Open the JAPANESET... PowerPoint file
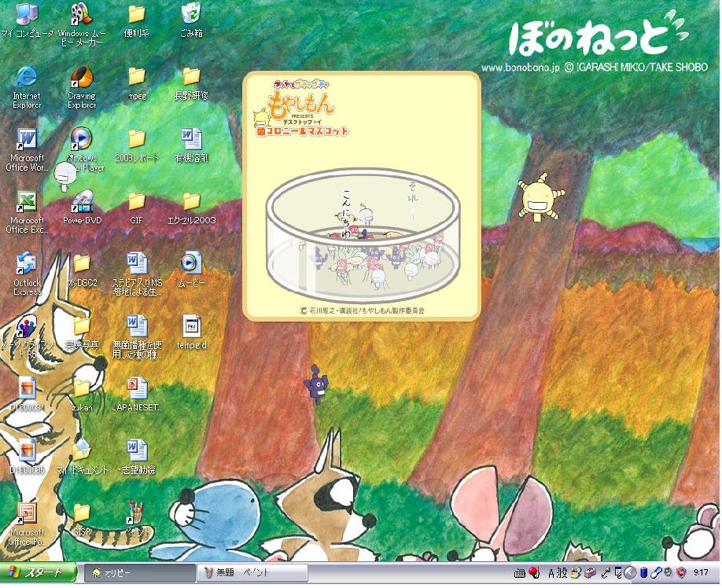722x588 pixels. tap(137, 395)
